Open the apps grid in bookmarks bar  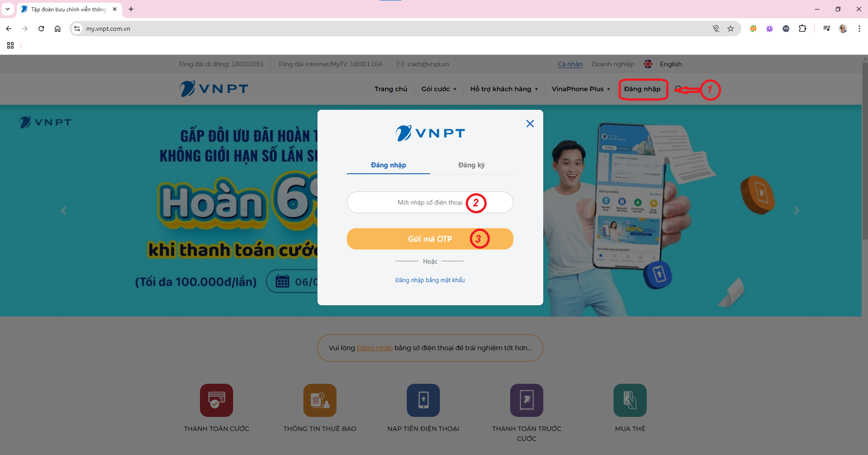point(10,45)
